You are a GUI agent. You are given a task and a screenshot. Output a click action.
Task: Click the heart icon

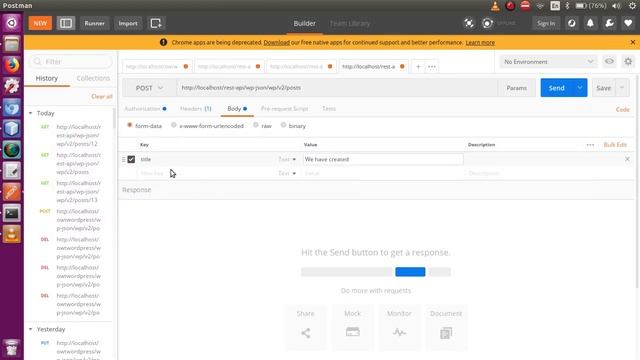[x=628, y=23]
